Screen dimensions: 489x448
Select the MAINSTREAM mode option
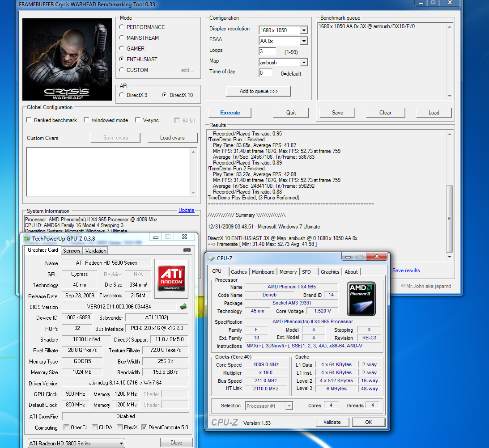click(x=121, y=38)
